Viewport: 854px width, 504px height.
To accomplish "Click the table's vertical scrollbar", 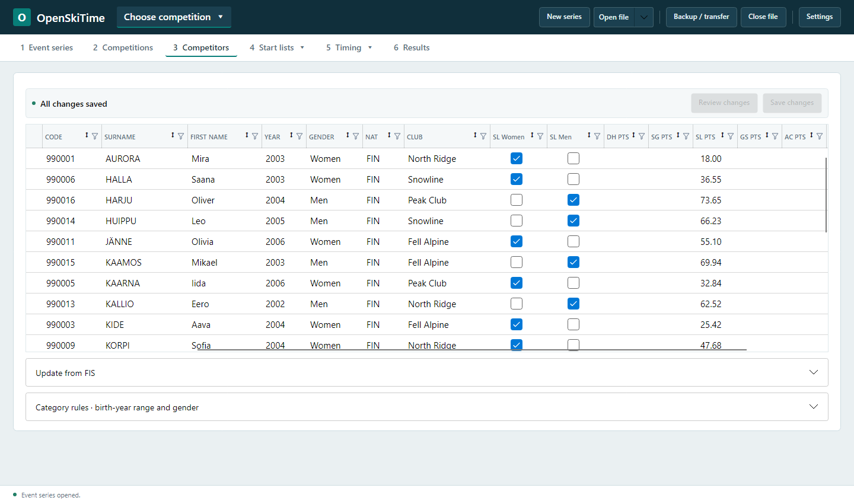I will pyautogui.click(x=826, y=194).
